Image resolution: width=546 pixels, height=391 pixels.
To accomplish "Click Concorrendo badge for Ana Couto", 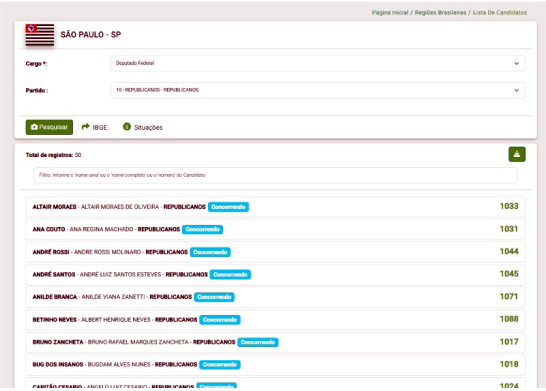I will pyautogui.click(x=202, y=229).
